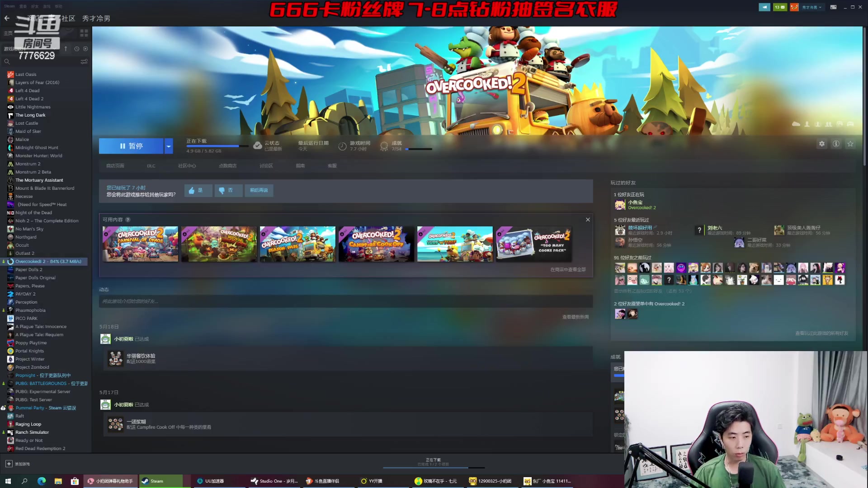868x488 pixels.
Task: Click the game info icon
Action: point(836,144)
